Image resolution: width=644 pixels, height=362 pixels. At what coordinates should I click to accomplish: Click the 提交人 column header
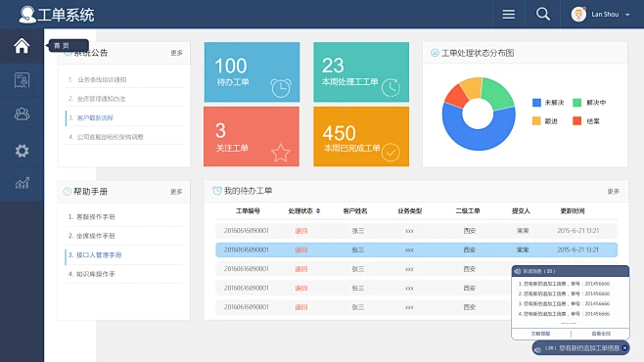point(521,211)
